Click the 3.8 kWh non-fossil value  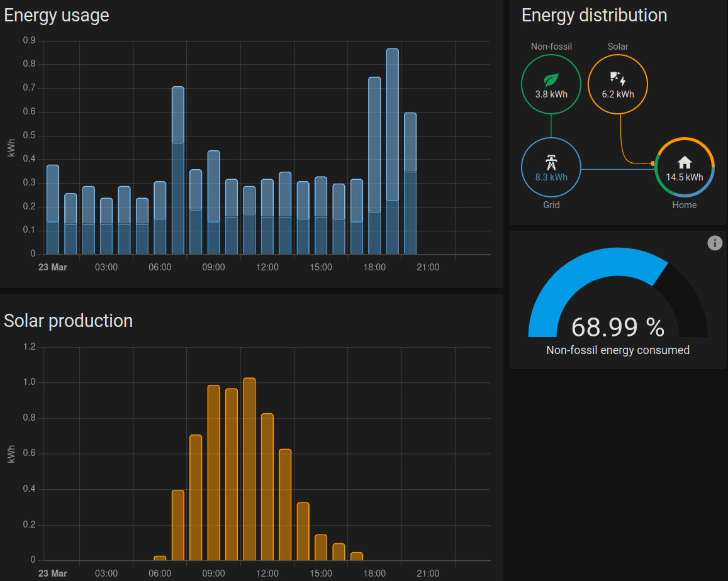551,94
